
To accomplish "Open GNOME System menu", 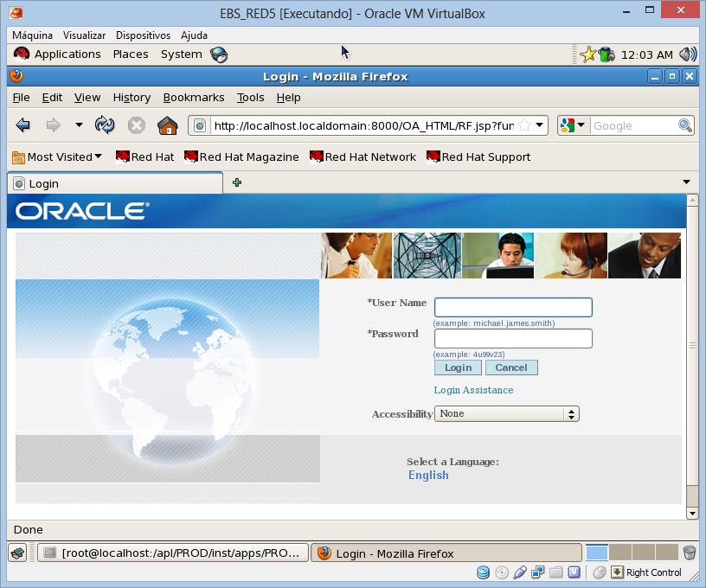I will point(182,54).
